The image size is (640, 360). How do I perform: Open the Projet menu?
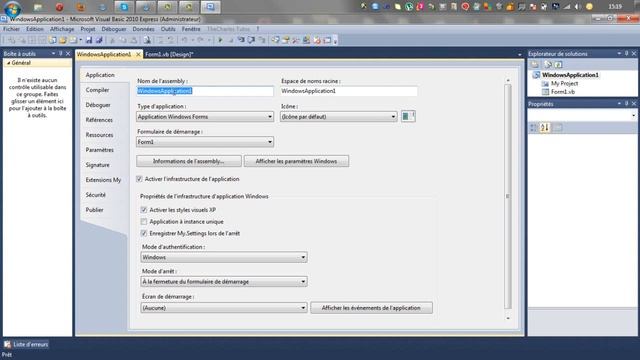point(88,29)
